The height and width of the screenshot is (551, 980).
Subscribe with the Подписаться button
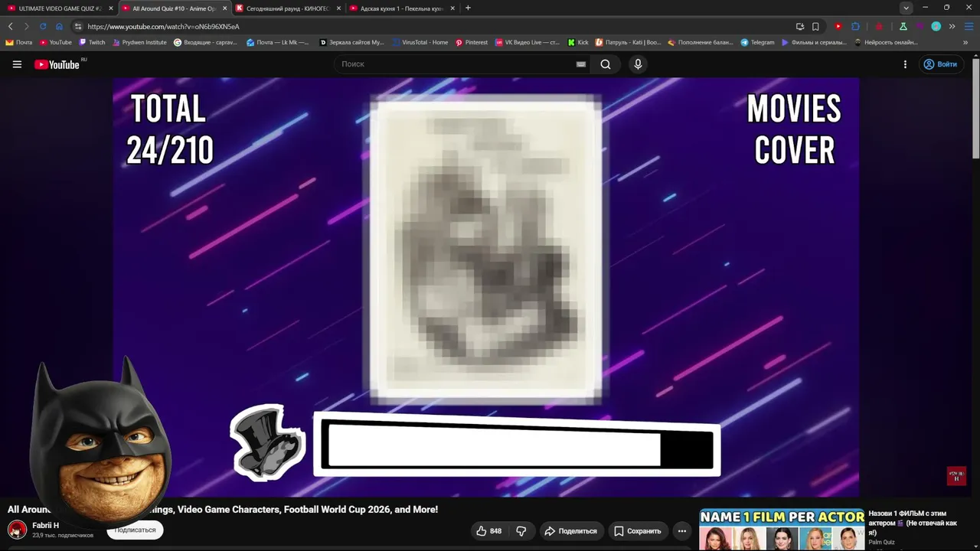135,530
